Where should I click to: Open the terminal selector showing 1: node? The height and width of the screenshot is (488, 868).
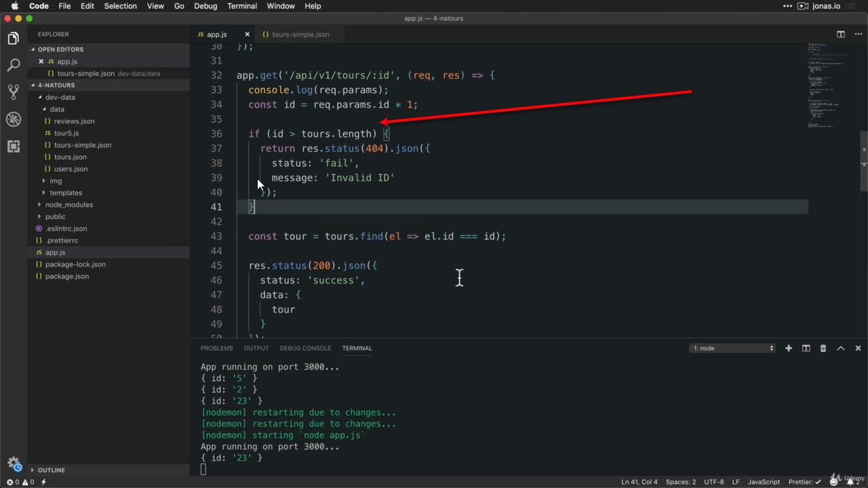732,348
